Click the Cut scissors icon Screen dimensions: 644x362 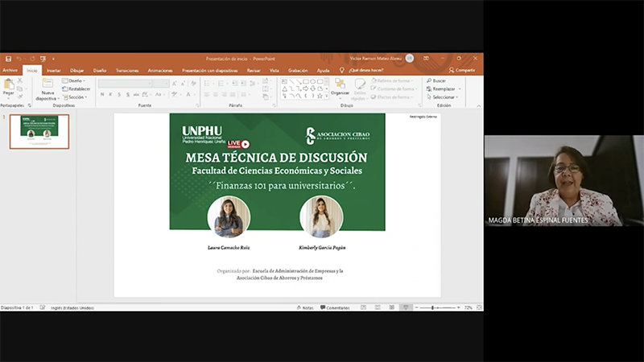point(19,81)
